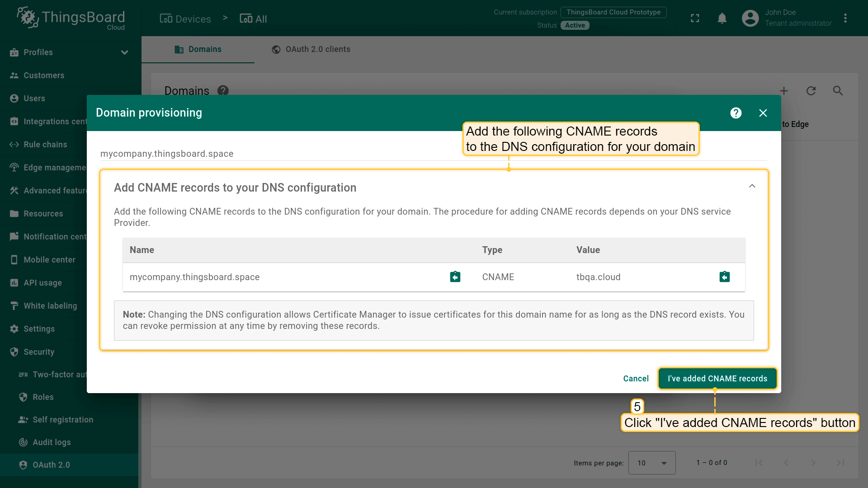This screenshot has height=488, width=868.
Task: Copy the CNAME record name to clipboard
Action: pyautogui.click(x=455, y=277)
